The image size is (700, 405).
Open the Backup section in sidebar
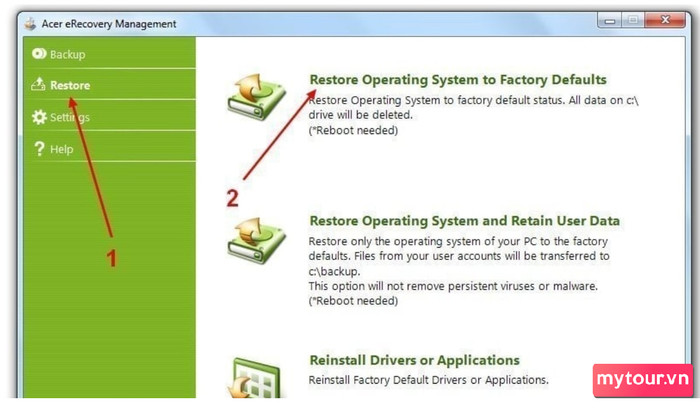pos(110,54)
